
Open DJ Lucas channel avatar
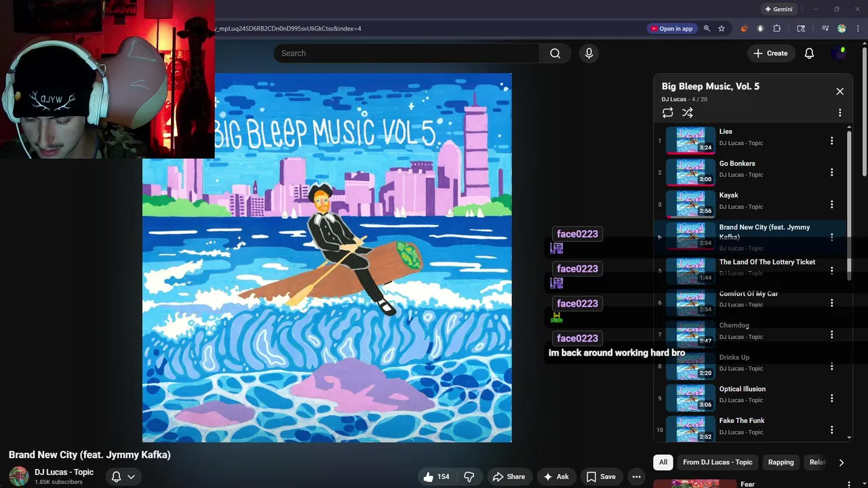pyautogui.click(x=19, y=476)
